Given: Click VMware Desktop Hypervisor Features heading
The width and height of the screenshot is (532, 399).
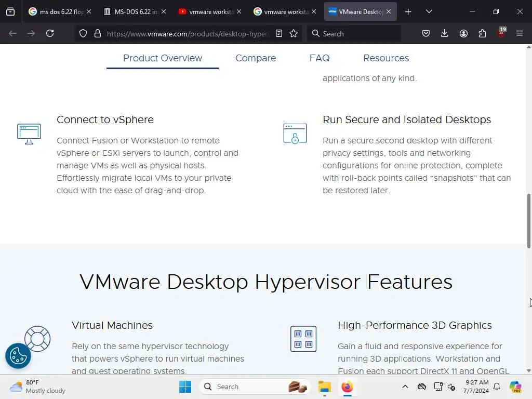Looking at the screenshot, I should [266, 282].
